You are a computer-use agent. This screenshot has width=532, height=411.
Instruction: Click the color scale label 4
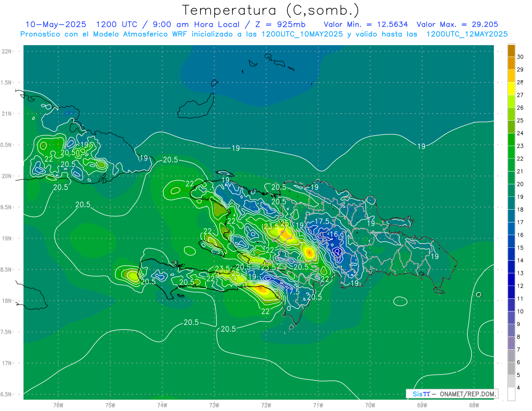[519, 388]
